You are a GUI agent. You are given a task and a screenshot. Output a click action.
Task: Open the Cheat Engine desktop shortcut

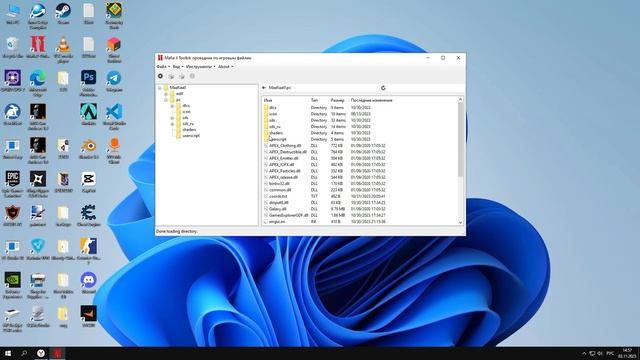click(x=89, y=216)
